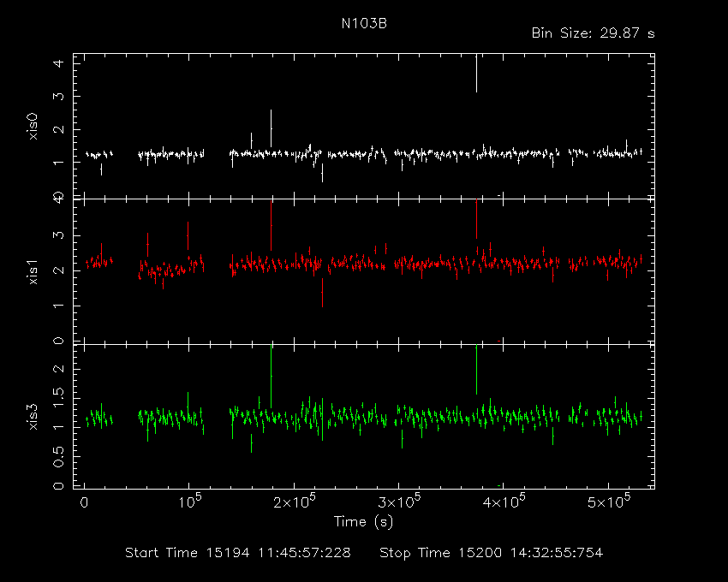Click the 3×10⁵ x-axis tick label
The image size is (728, 582).
pos(399,502)
